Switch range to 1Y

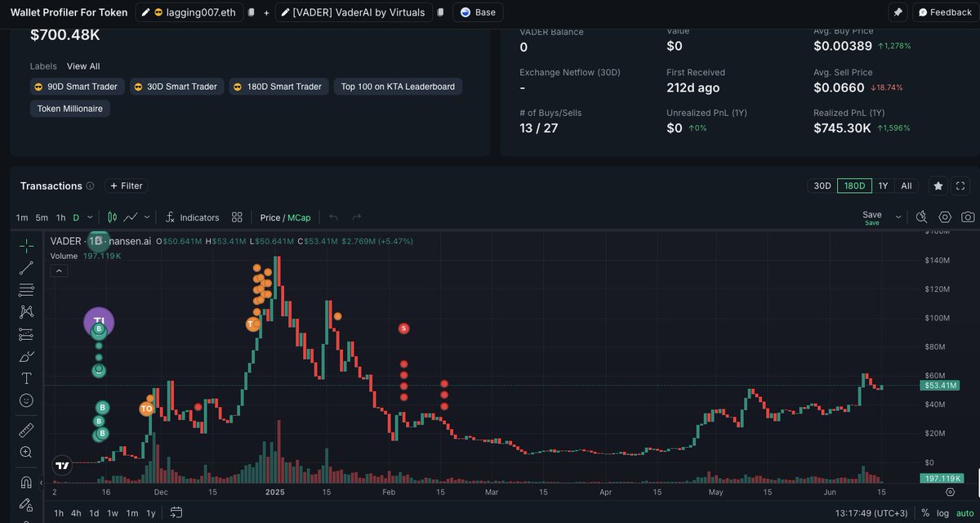(x=883, y=186)
